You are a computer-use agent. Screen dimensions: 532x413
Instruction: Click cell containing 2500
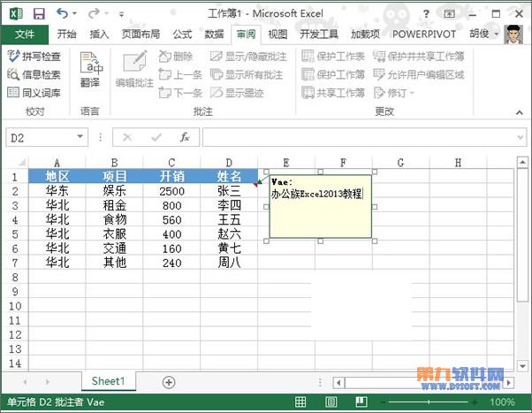point(171,191)
